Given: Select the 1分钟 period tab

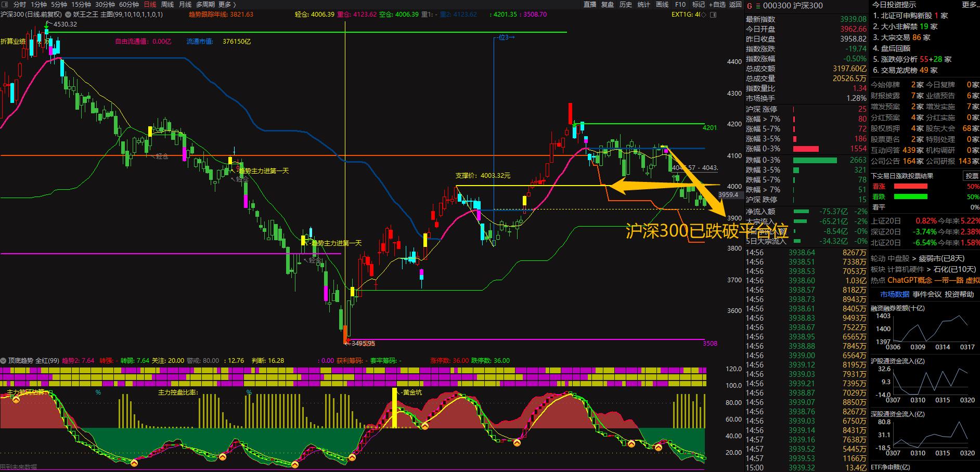Looking at the screenshot, I should (x=39, y=5).
